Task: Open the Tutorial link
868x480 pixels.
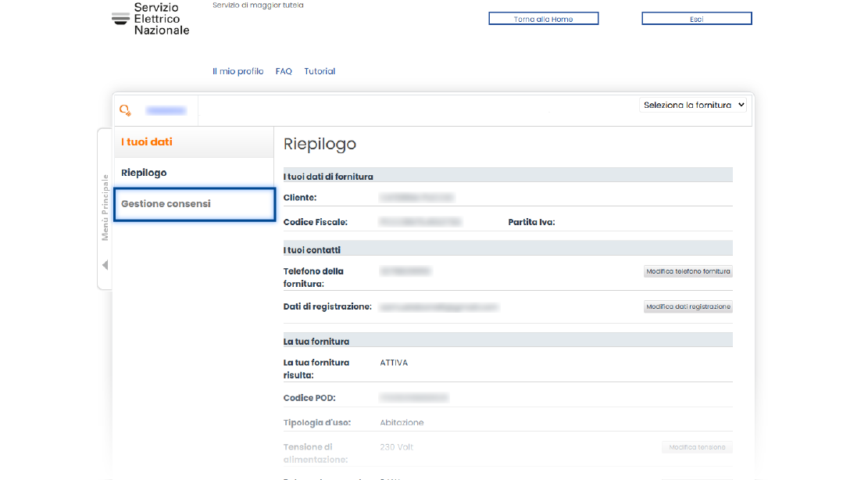Action: coord(320,71)
